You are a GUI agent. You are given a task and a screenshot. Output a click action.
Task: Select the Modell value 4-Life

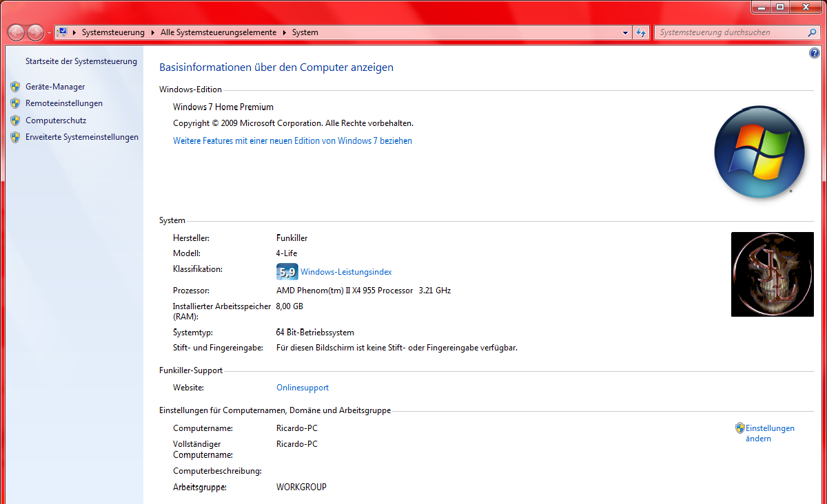[287, 253]
